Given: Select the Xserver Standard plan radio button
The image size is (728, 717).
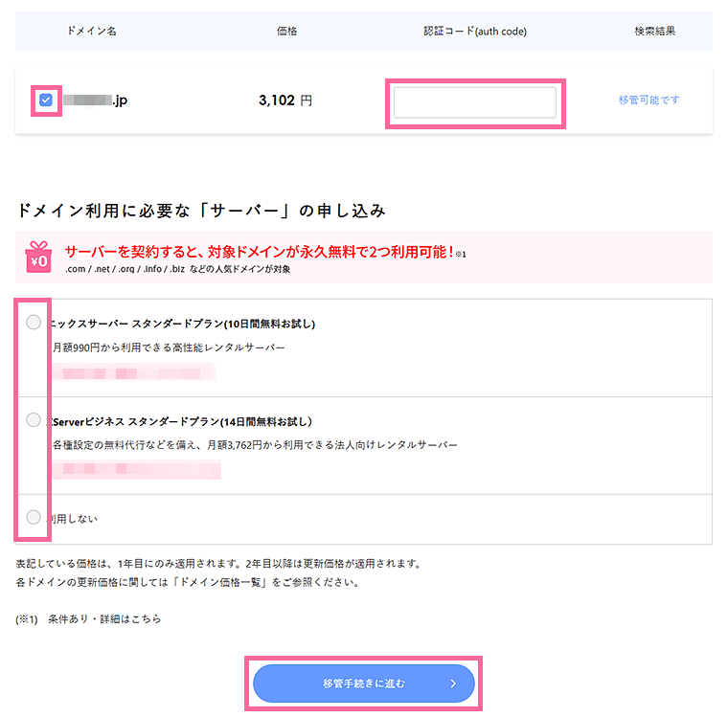Looking at the screenshot, I should click(x=34, y=322).
